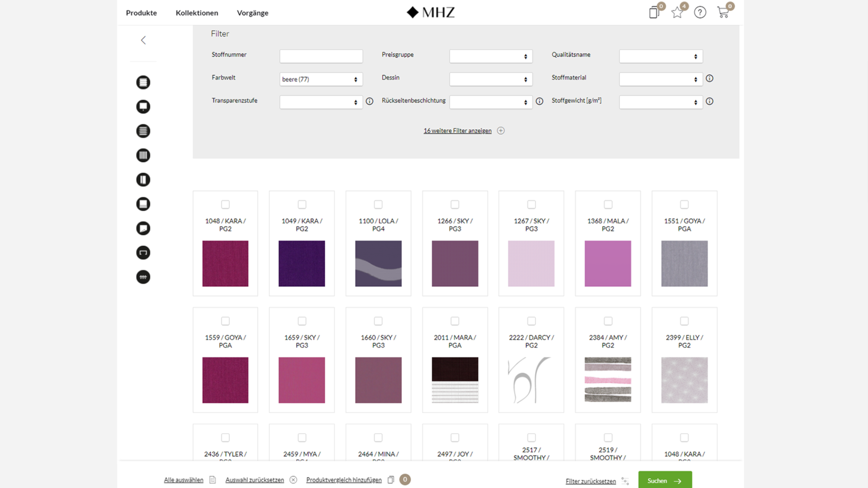Show info for Transparenzstufe filter

click(x=370, y=102)
